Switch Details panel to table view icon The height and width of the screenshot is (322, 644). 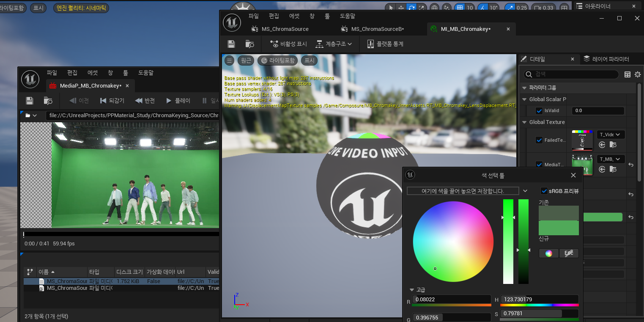pyautogui.click(x=627, y=74)
